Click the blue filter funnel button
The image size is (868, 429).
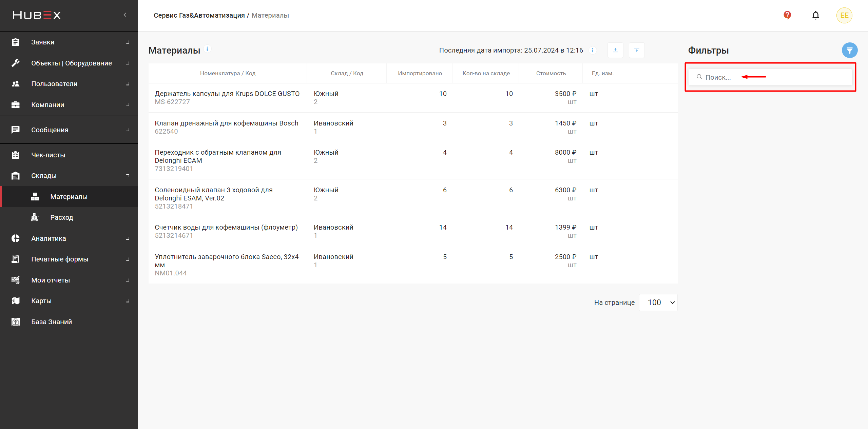[849, 51]
